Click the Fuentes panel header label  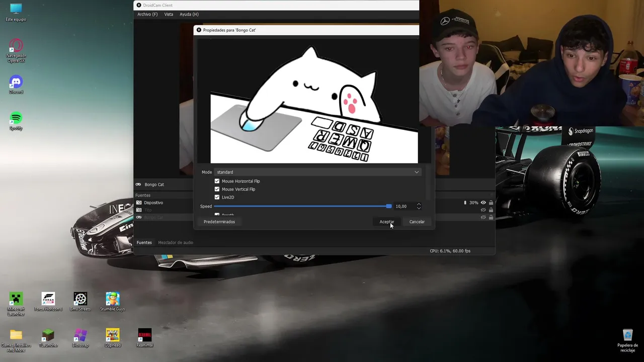click(143, 195)
